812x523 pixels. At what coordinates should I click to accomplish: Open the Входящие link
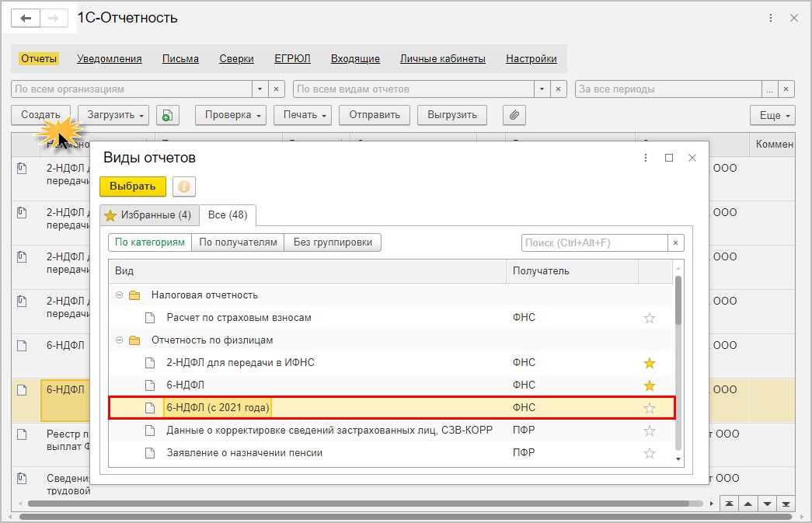pyautogui.click(x=355, y=59)
